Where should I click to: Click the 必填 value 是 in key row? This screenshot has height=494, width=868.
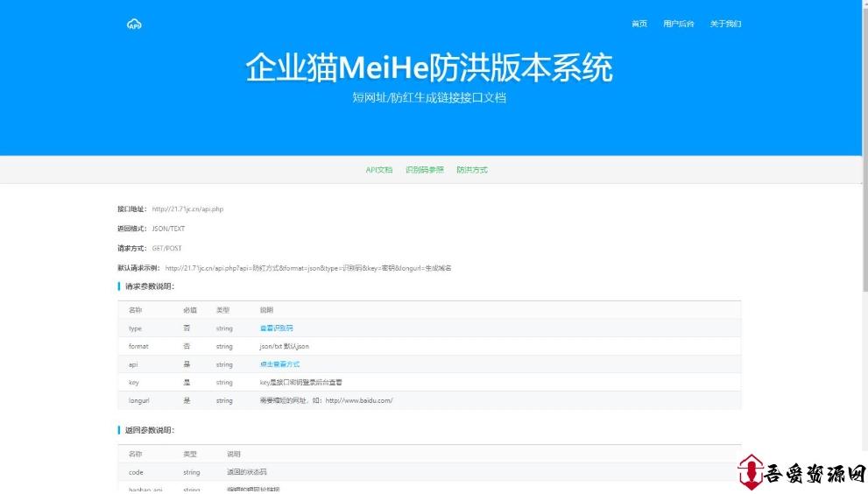187,382
